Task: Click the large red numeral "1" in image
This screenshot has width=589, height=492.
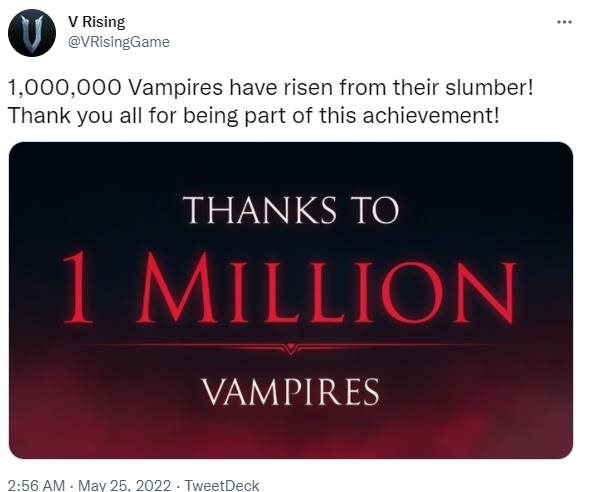Action: tap(78, 287)
